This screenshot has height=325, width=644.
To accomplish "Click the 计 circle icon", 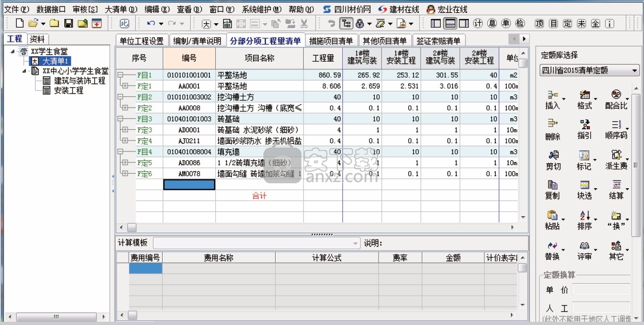I will pyautogui.click(x=477, y=23).
